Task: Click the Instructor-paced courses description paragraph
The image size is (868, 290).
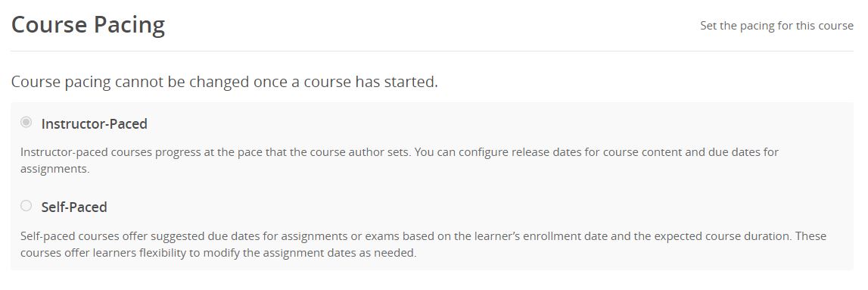Action: [x=399, y=160]
